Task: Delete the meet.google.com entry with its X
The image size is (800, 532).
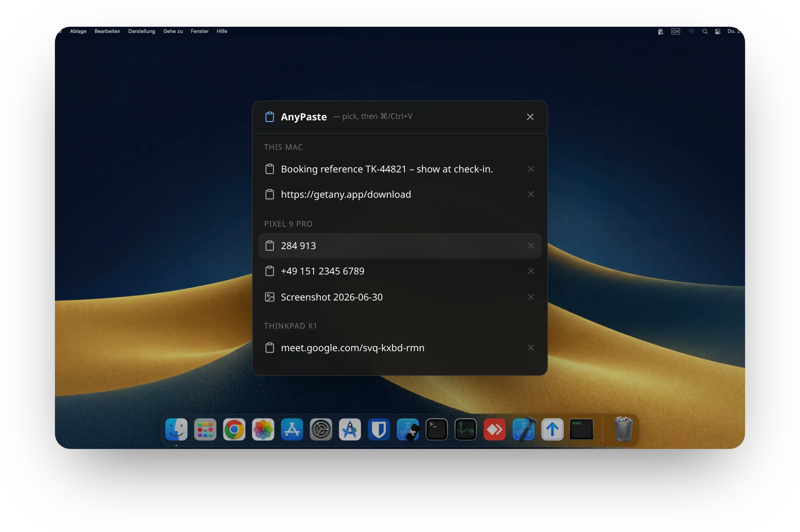Action: pyautogui.click(x=531, y=348)
